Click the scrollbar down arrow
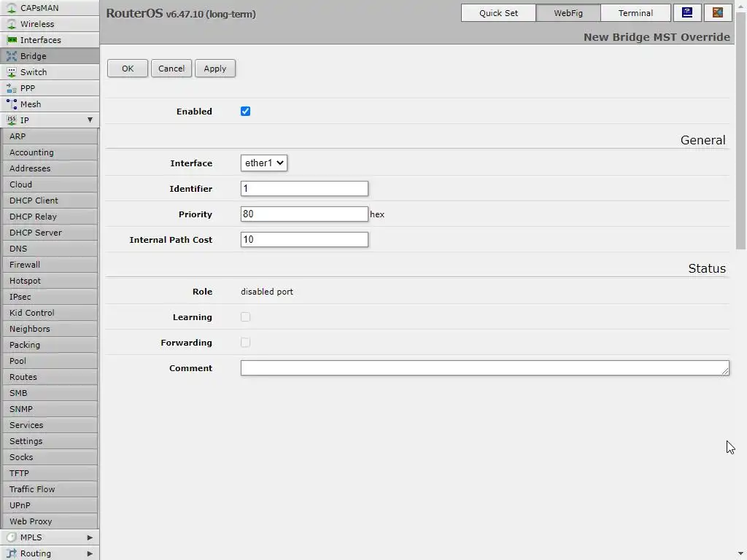 pos(741,554)
